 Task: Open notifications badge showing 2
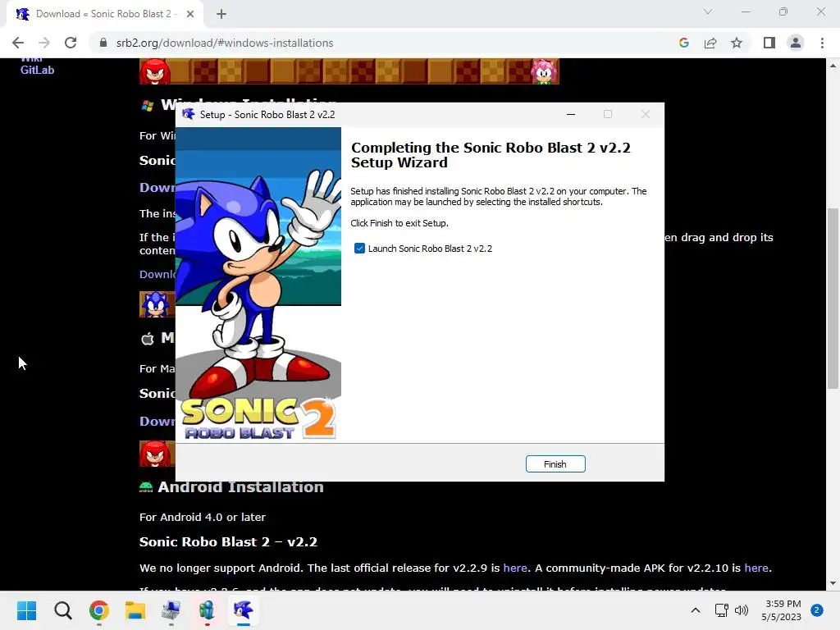pos(817,610)
